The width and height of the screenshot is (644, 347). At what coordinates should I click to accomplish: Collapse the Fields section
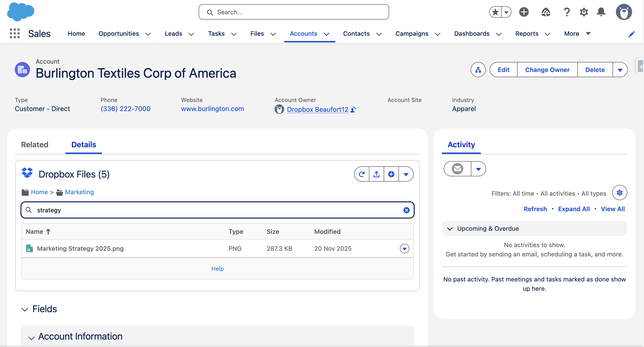point(25,310)
